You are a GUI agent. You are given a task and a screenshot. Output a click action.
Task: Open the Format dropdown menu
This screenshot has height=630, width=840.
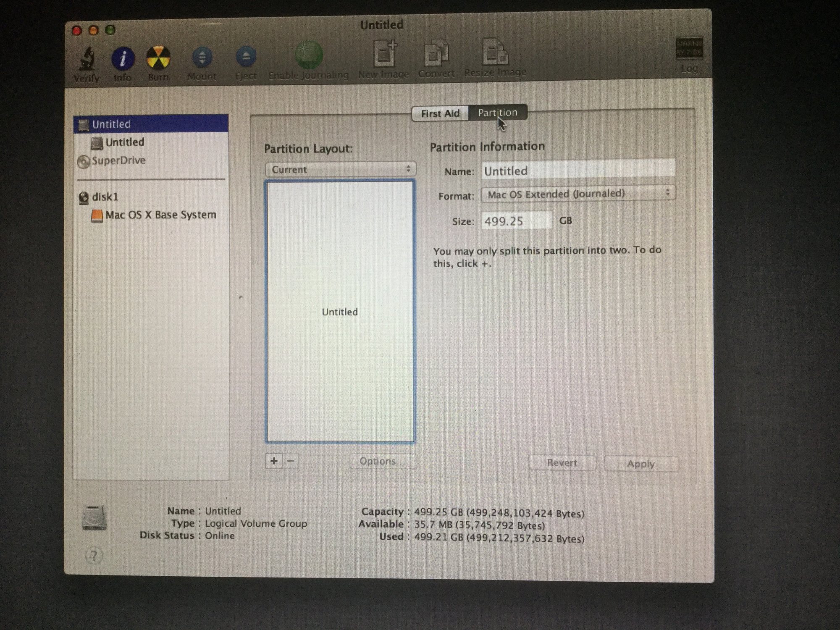click(x=578, y=194)
